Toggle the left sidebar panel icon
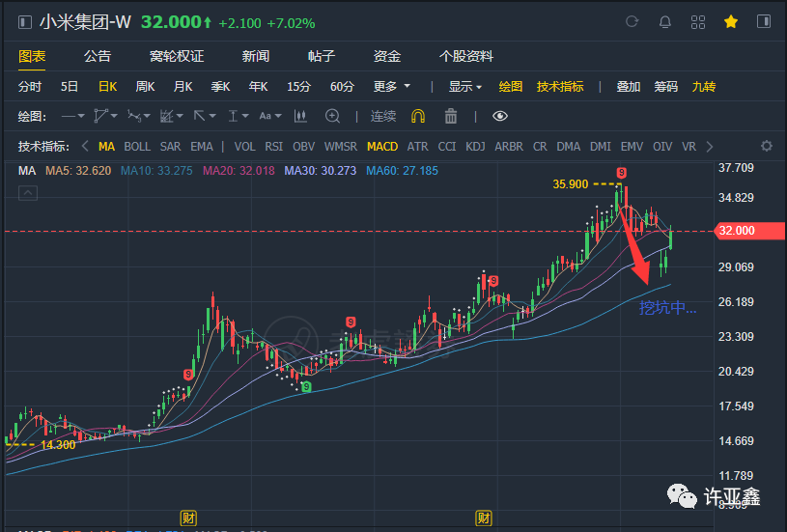The image size is (787, 532). [x=24, y=22]
